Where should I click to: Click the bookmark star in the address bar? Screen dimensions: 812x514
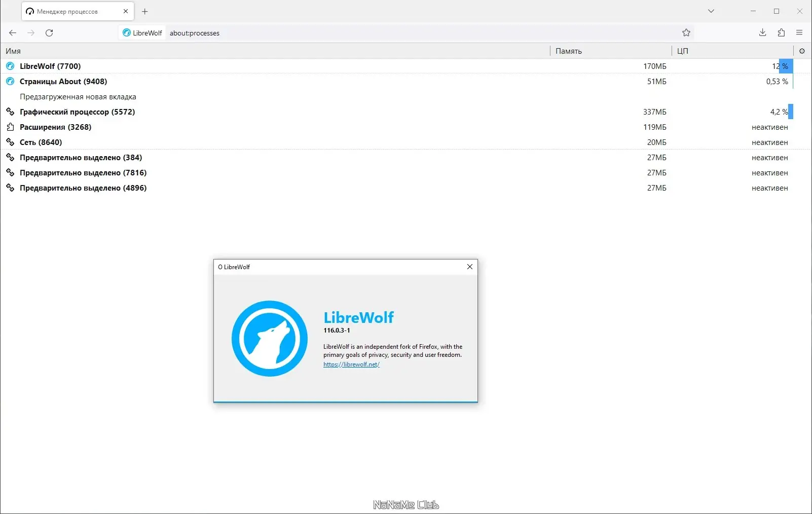tap(686, 32)
